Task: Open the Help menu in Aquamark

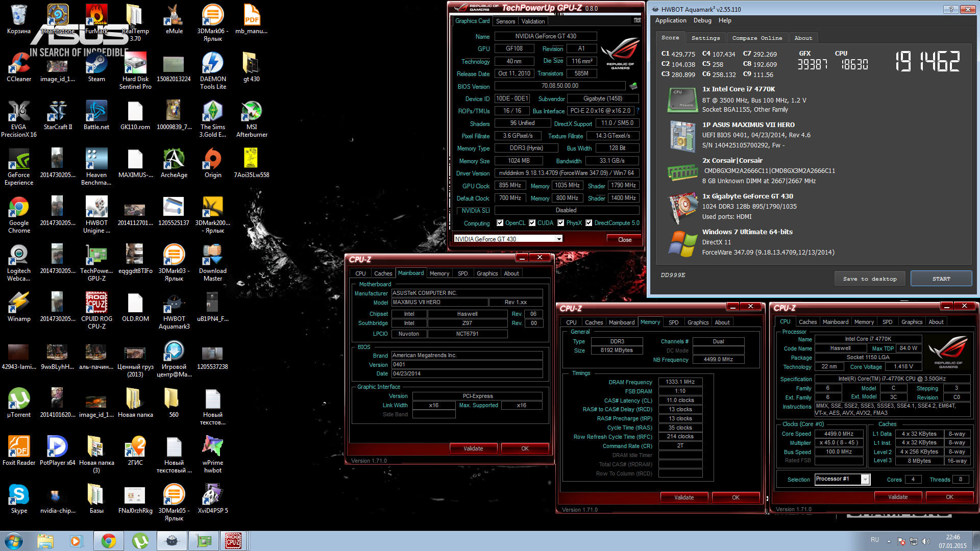Action: (x=725, y=20)
